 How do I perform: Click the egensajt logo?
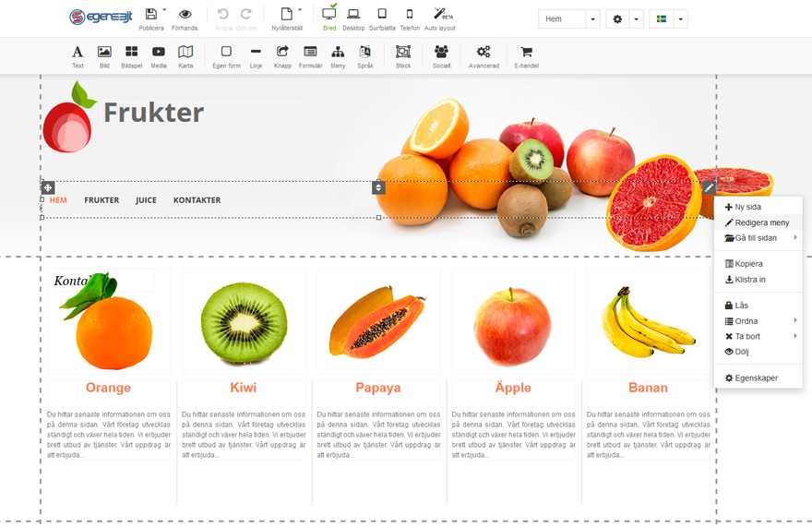click(x=101, y=18)
